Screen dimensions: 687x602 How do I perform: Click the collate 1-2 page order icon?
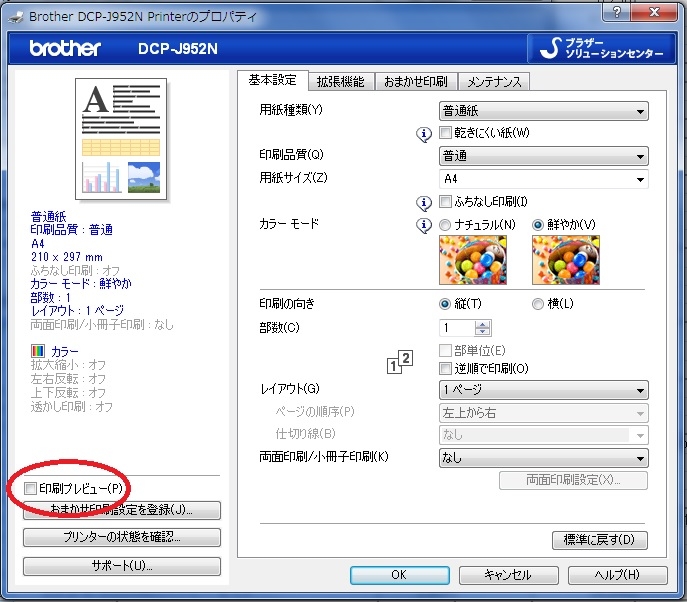(400, 362)
